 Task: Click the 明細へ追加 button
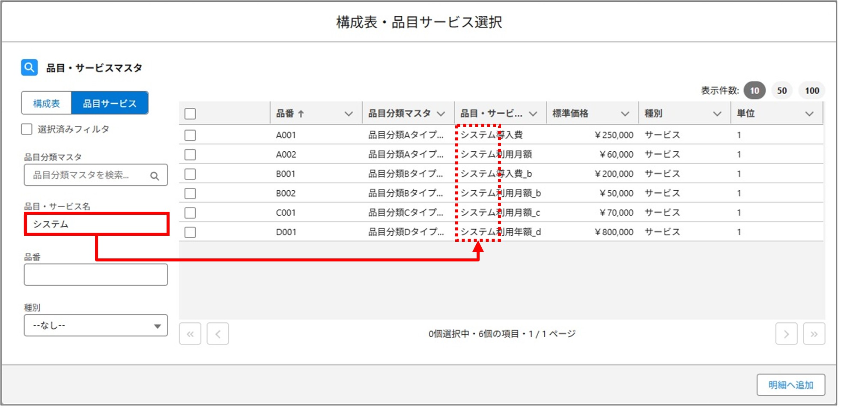pos(791,384)
